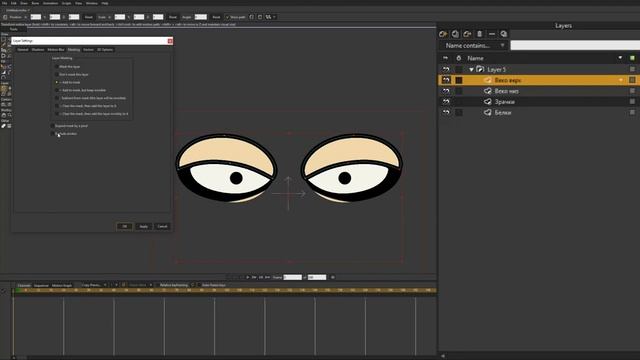Image resolution: width=640 pixels, height=360 pixels.
Task: Click the icon left of Position label
Action: click(5, 17)
